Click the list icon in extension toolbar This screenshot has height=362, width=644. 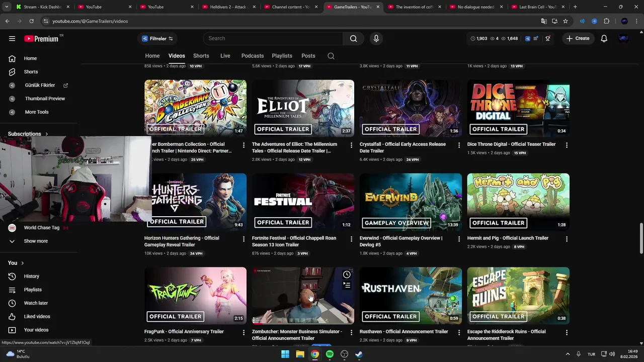pyautogui.click(x=536, y=38)
